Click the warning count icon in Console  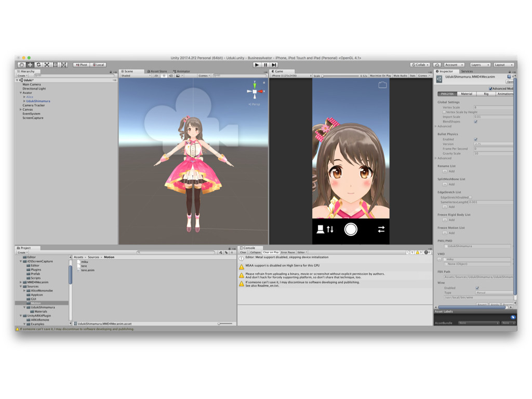point(419,252)
